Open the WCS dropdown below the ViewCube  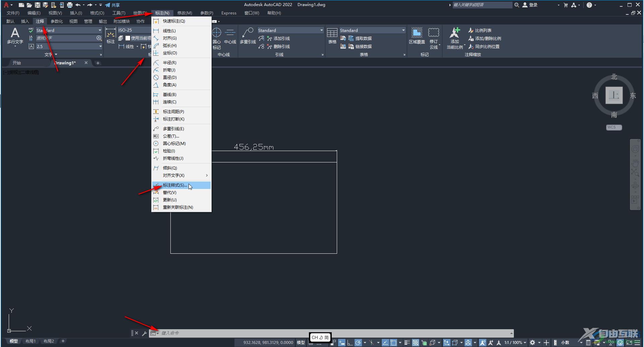pyautogui.click(x=614, y=128)
